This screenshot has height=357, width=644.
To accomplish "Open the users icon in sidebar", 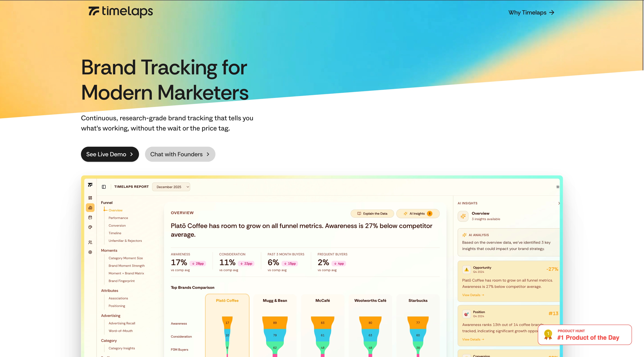I will point(90,243).
